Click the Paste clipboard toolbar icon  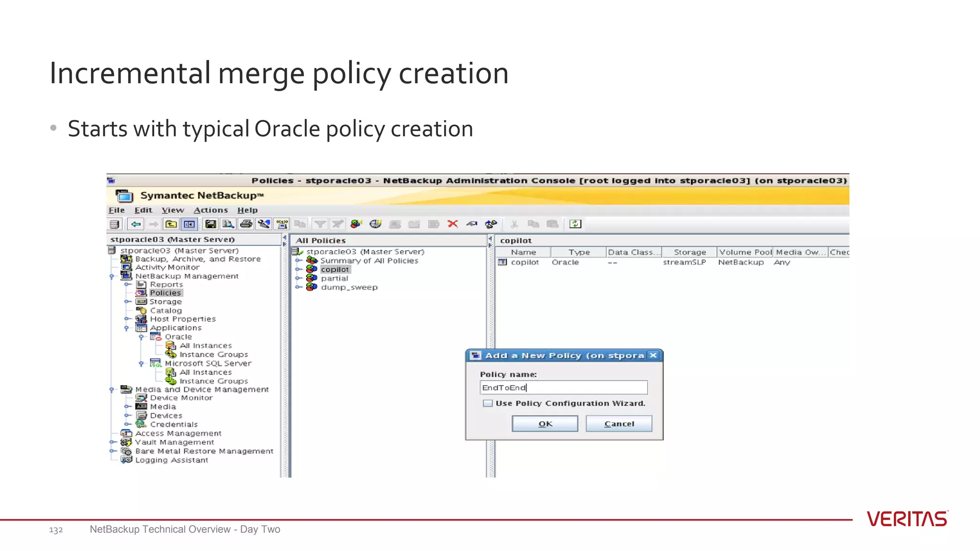(553, 224)
